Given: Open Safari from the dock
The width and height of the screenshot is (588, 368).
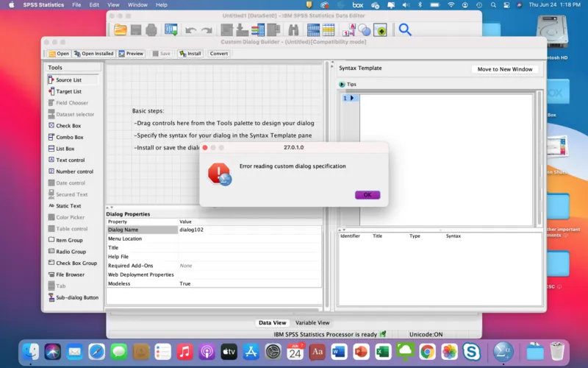Looking at the screenshot, I should pos(97,352).
